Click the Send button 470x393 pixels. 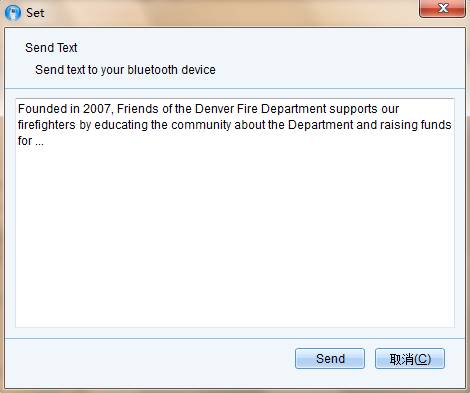point(330,359)
